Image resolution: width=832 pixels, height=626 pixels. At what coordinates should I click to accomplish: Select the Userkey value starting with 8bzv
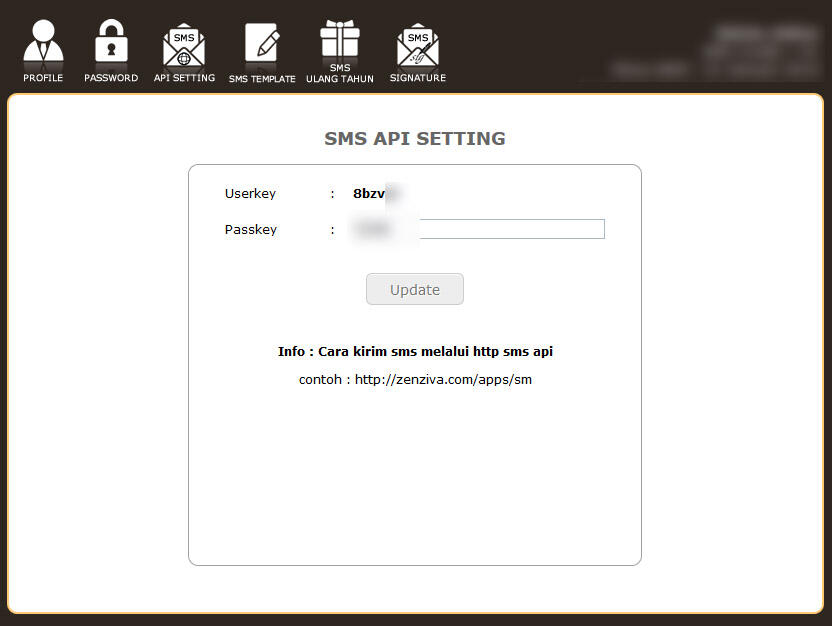[375, 193]
